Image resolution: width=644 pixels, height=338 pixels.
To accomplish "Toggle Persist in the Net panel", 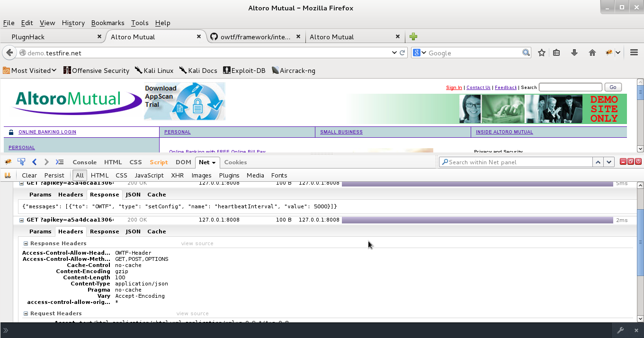I will (x=54, y=175).
